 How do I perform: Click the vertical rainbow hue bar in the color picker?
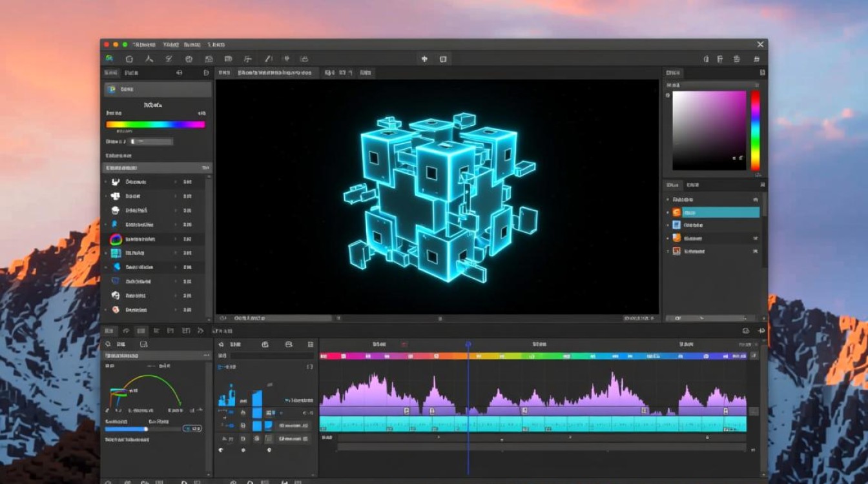[755, 130]
